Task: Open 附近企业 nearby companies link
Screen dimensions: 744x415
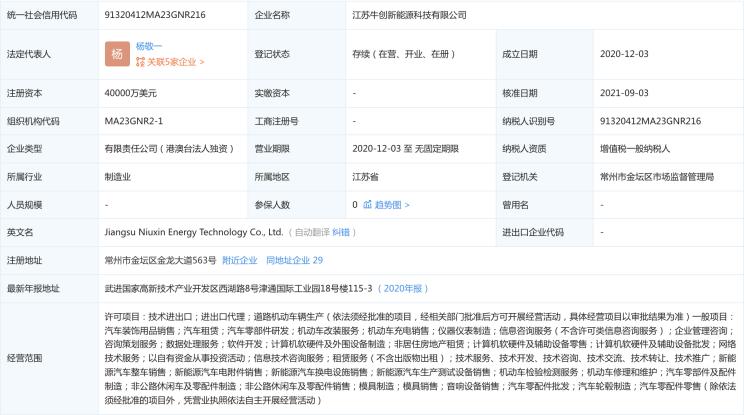Action: pyautogui.click(x=239, y=260)
